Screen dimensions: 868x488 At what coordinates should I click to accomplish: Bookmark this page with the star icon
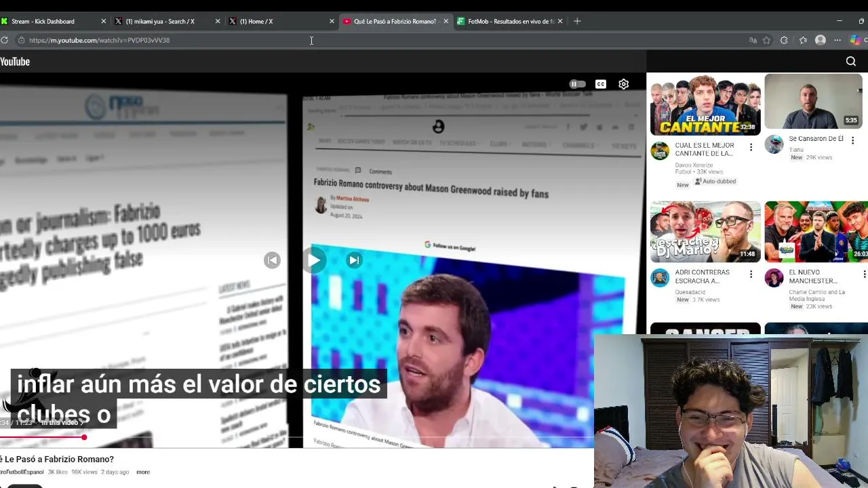click(766, 40)
